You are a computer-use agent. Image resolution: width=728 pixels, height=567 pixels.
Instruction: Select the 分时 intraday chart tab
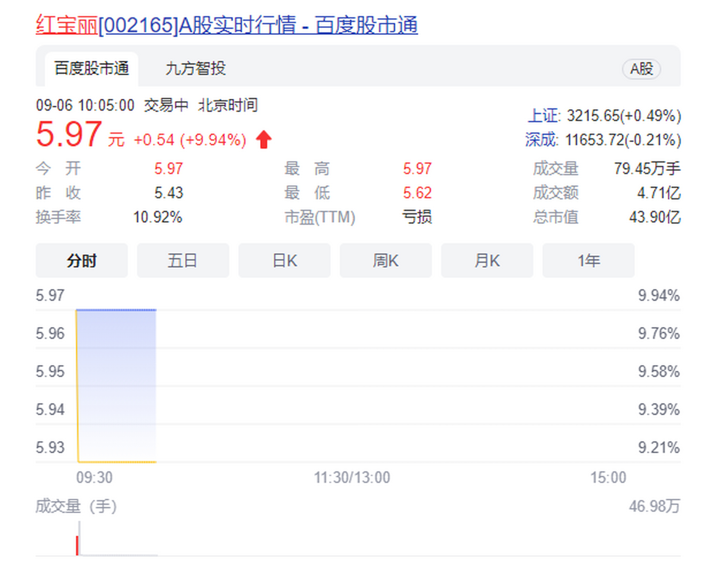click(81, 260)
